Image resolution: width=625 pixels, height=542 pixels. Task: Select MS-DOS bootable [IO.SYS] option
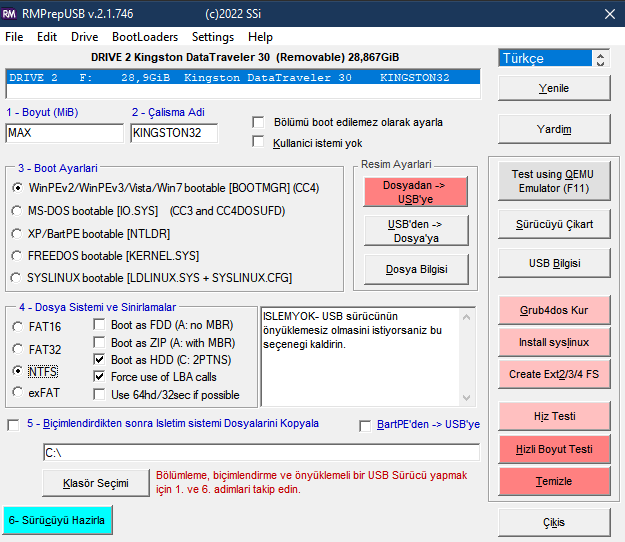(18, 210)
